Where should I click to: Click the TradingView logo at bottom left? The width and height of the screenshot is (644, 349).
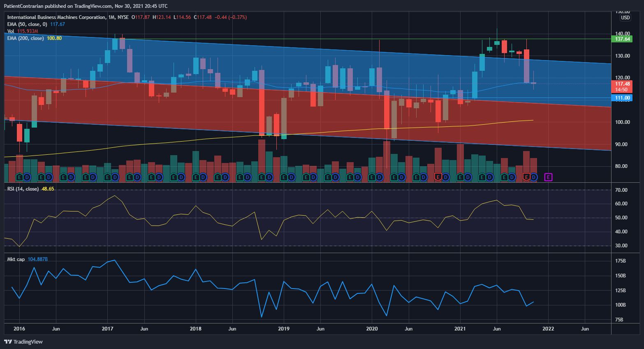coord(23,342)
